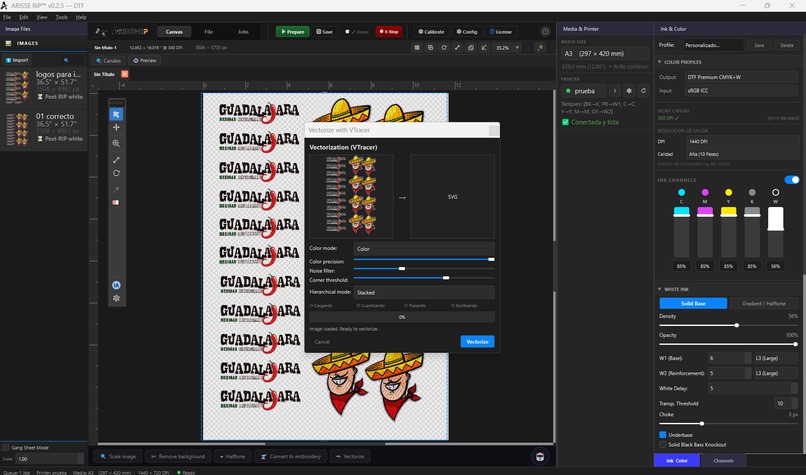The width and height of the screenshot is (806, 475).
Task: Toggle the Cyan ink channel dot
Action: pos(681,192)
